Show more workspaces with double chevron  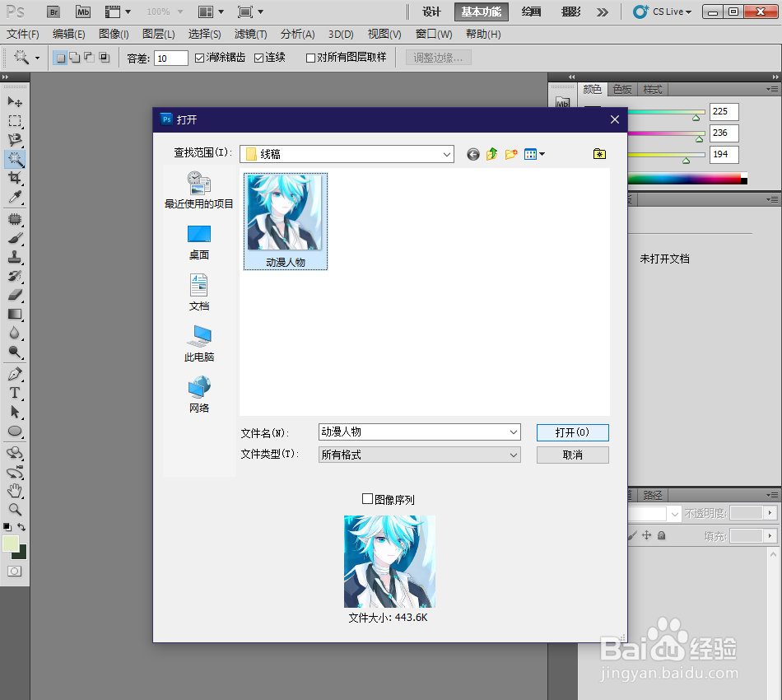tap(603, 12)
